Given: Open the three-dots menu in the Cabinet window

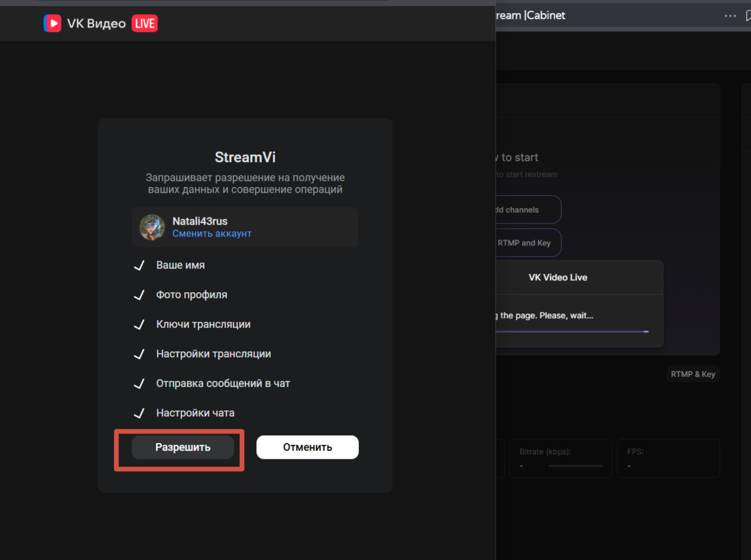Looking at the screenshot, I should [730, 16].
